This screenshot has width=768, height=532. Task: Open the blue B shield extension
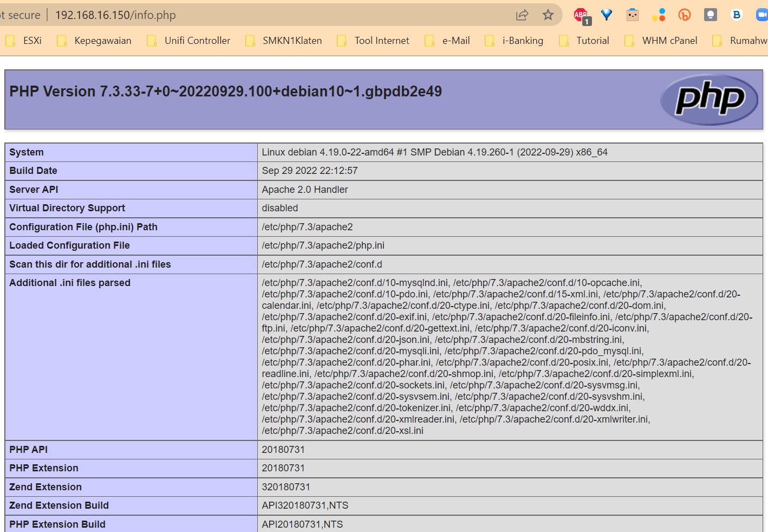(x=737, y=15)
